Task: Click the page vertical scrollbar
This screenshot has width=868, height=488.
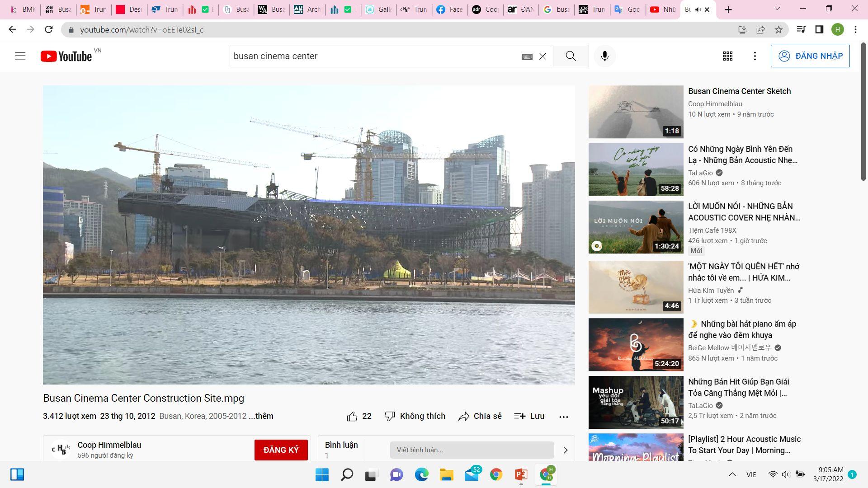Action: [x=863, y=113]
